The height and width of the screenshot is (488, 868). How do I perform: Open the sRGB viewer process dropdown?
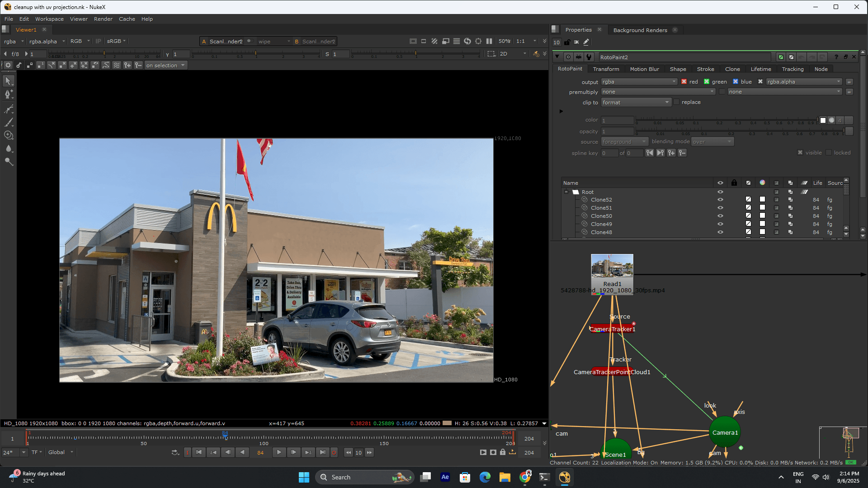(116, 41)
